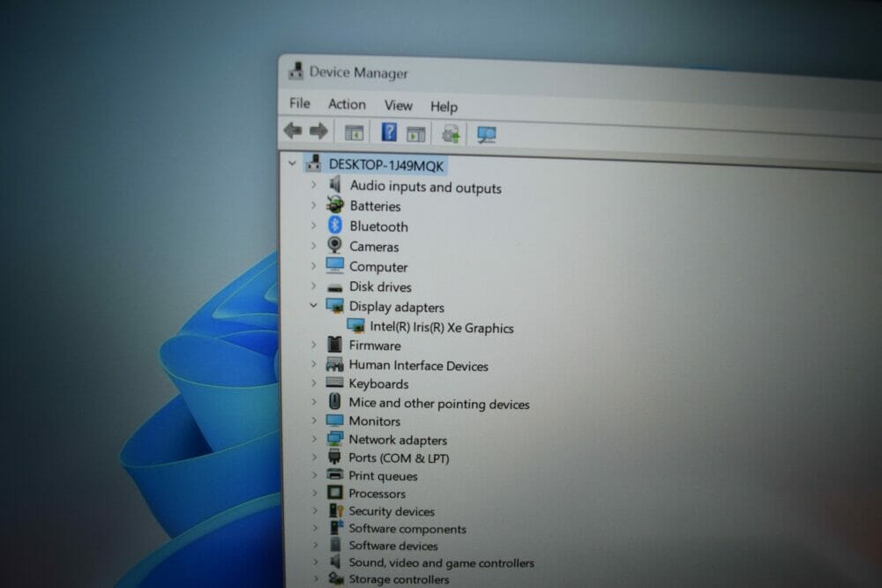Click the blue Bluetooth icon

tap(335, 225)
